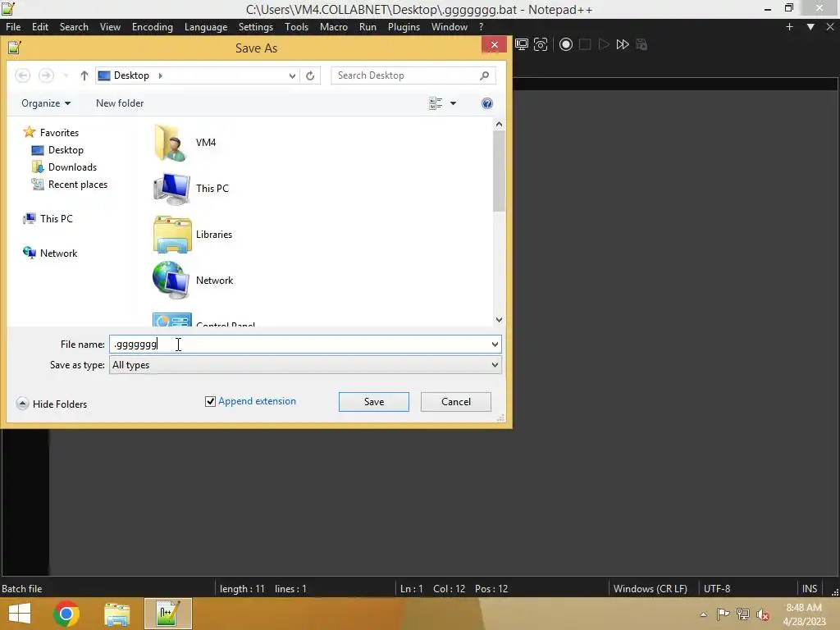Click the macro playback triangle icon
Viewport: 840px width, 630px height.
(x=604, y=44)
